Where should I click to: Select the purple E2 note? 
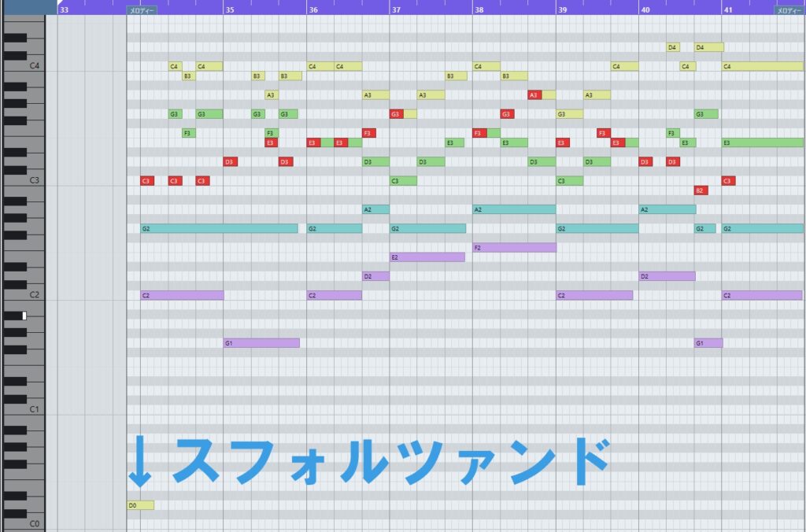427,257
